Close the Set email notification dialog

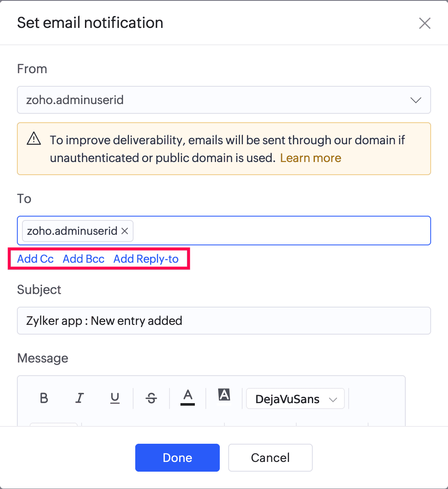(x=424, y=23)
